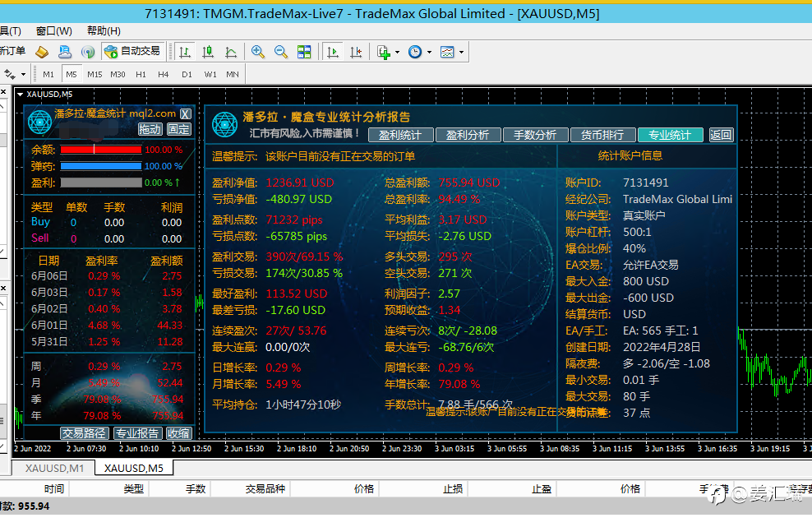Select the M1 timeframe

(48, 75)
